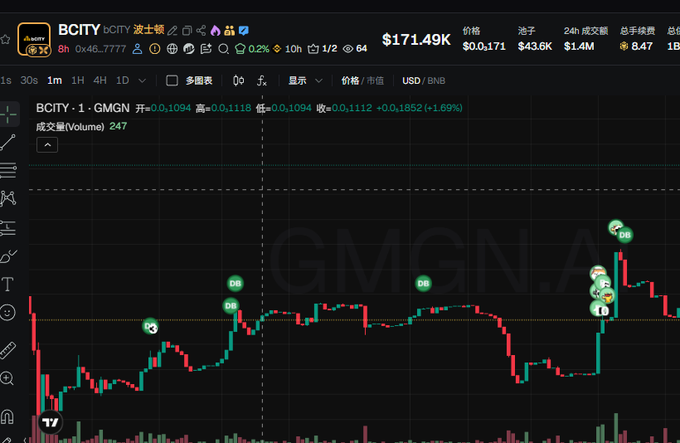
Task: Select the 30s timeframe
Action: coord(29,81)
